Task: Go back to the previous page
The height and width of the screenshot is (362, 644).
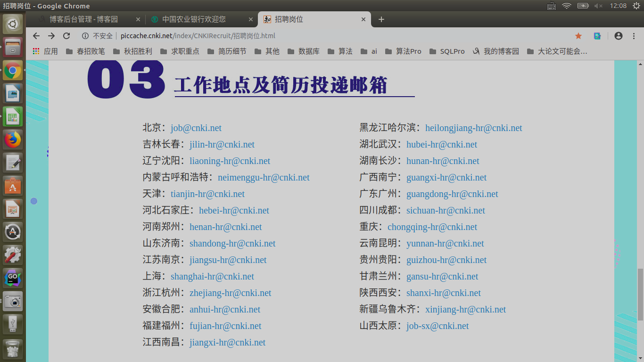Action: (x=36, y=36)
